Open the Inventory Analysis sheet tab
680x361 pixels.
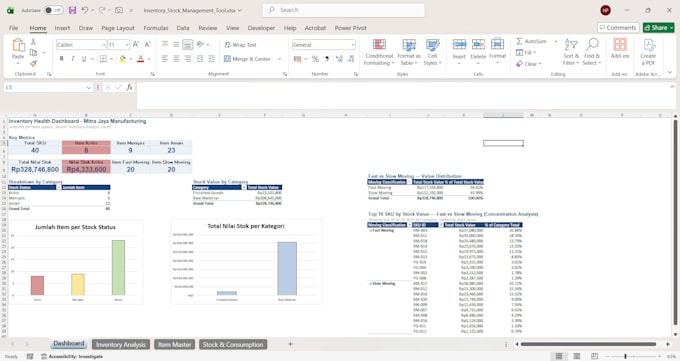[x=121, y=345]
